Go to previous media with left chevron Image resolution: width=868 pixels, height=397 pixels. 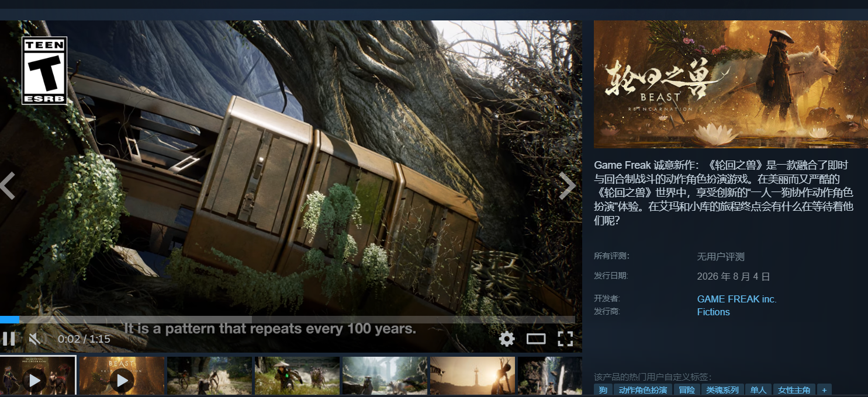coord(7,186)
